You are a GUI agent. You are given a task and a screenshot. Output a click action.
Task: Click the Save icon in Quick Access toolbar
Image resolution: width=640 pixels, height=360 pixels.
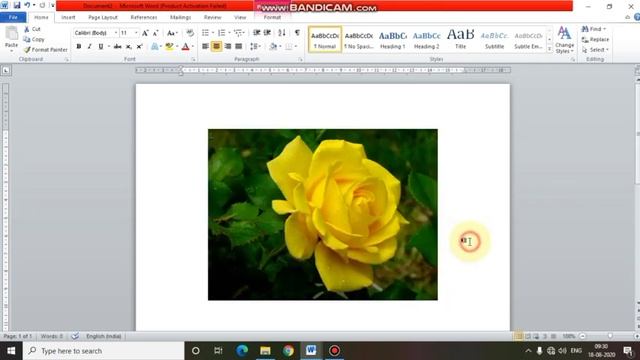pos(17,5)
